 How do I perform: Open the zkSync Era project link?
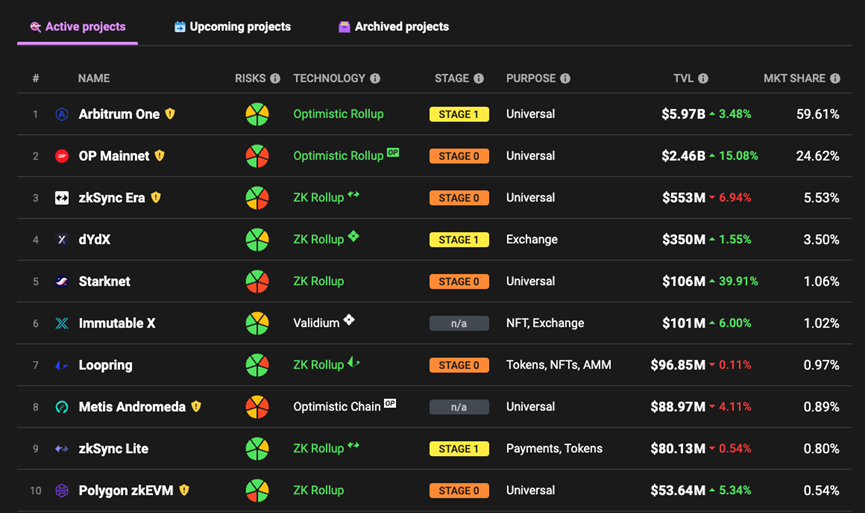[111, 198]
